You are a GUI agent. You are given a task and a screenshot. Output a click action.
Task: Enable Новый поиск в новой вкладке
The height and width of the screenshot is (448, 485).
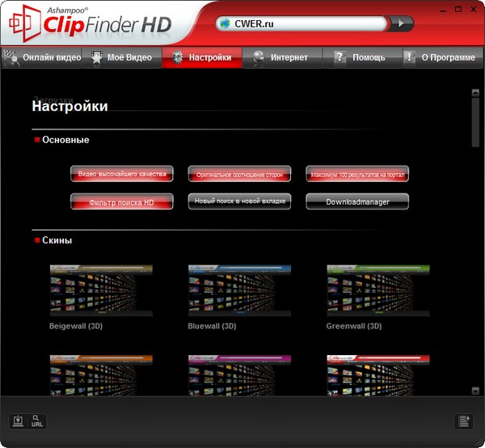239,201
